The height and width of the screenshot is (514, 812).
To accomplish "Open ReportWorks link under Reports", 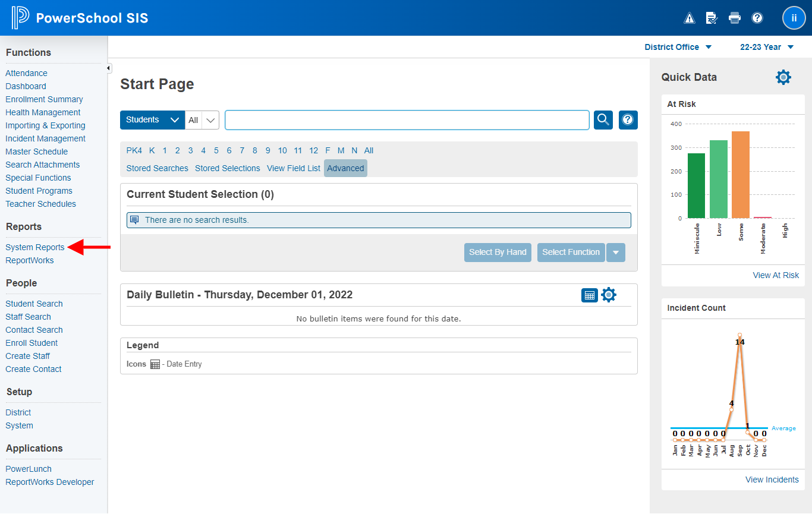I will point(29,260).
